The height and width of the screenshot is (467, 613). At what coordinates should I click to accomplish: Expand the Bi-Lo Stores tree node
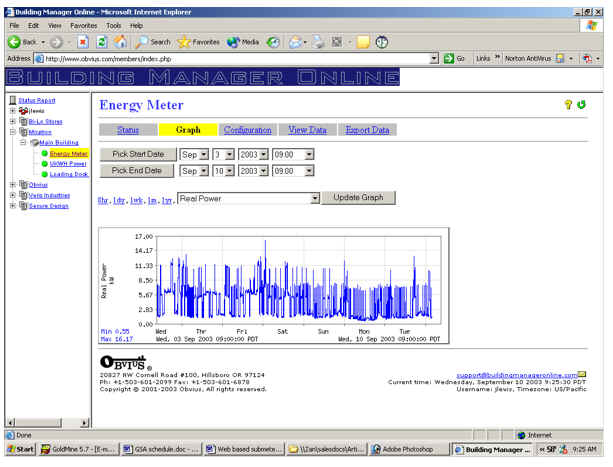[x=13, y=122]
